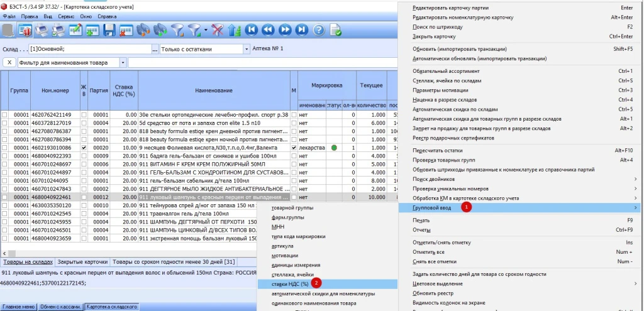
Task: Click the document with green checkmark icon
Action: coord(335,30)
